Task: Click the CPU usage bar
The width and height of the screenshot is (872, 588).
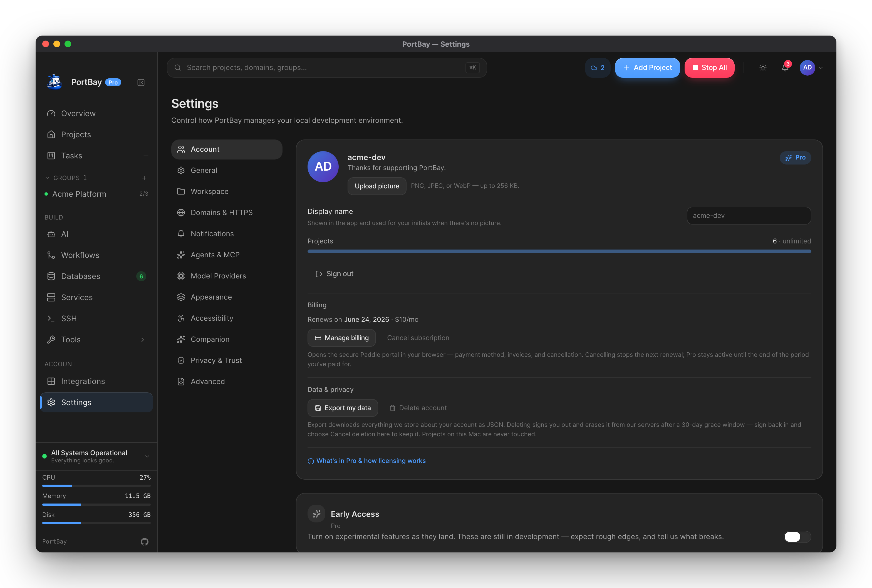Action: [96, 486]
